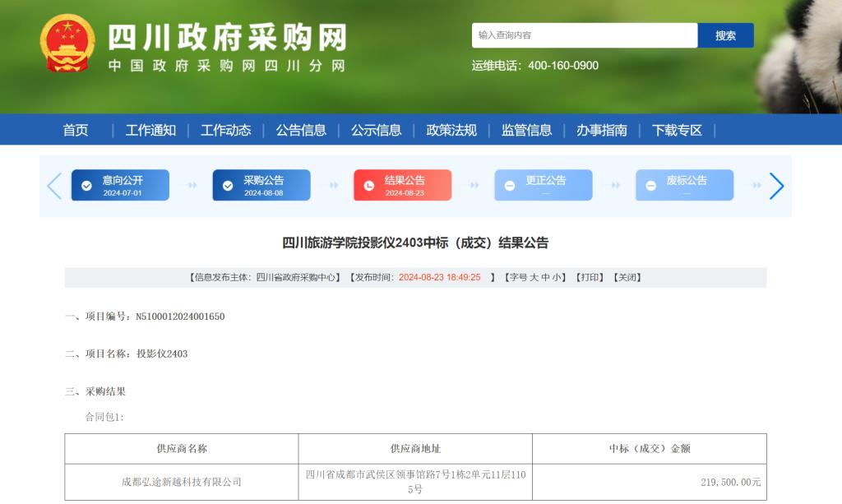Select the 废标公告 step
This screenshot has height=504, width=842.
click(685, 185)
